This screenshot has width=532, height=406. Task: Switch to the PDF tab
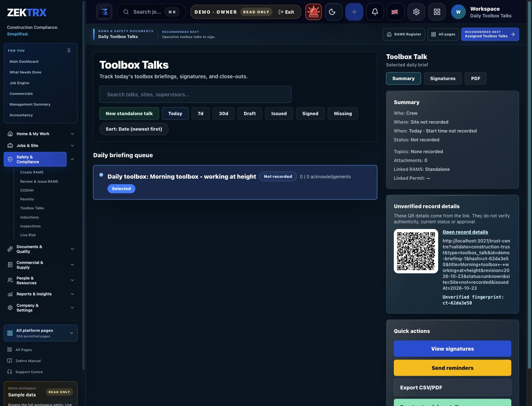(x=476, y=79)
